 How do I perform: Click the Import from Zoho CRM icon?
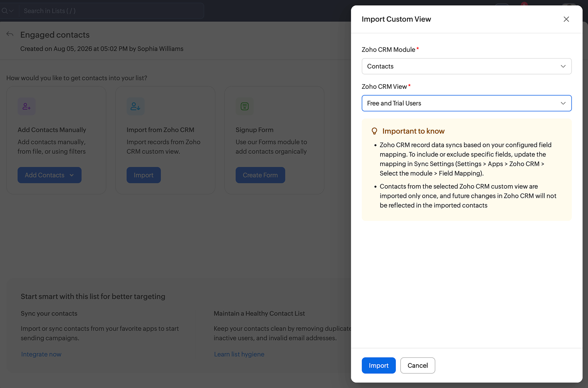pyautogui.click(x=136, y=106)
